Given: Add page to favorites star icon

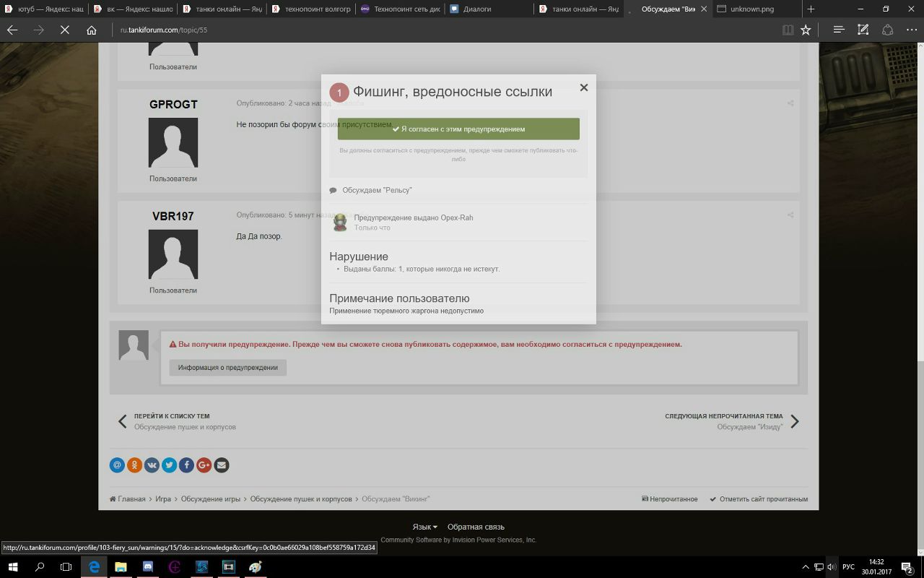Looking at the screenshot, I should click(806, 30).
